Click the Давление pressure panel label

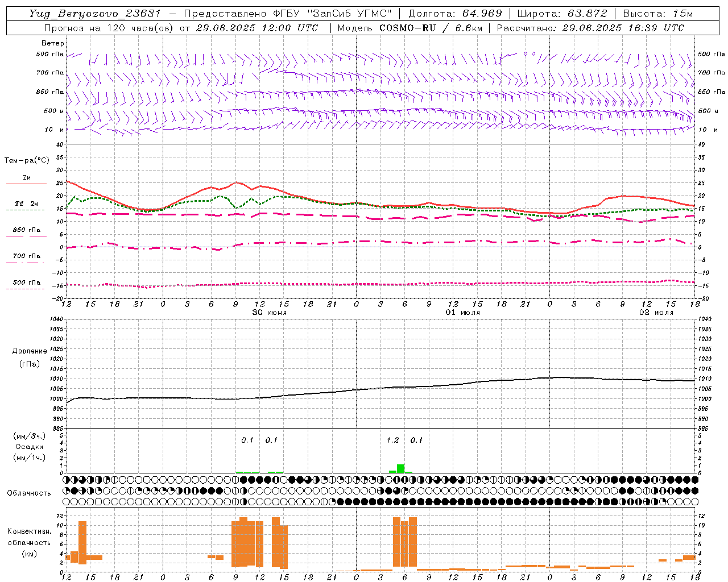(30, 351)
